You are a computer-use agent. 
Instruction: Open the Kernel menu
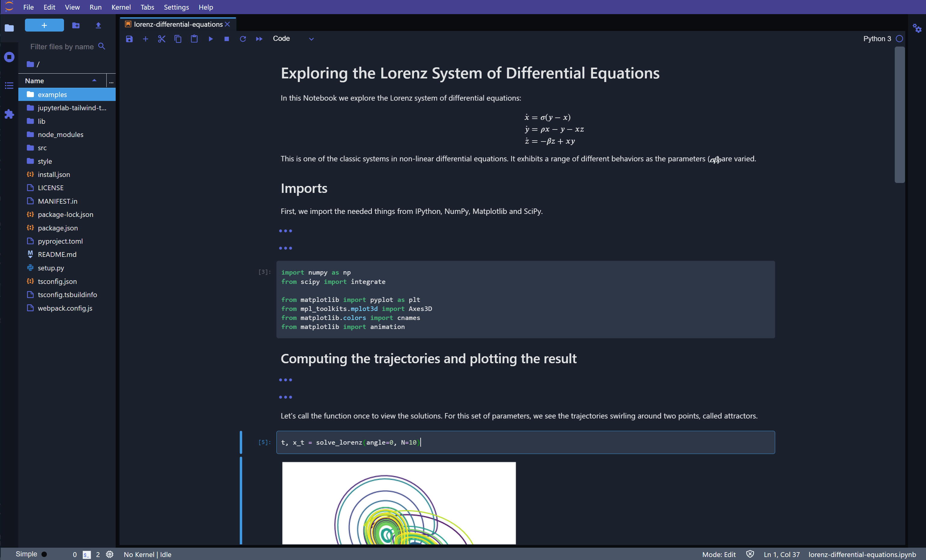click(x=121, y=7)
